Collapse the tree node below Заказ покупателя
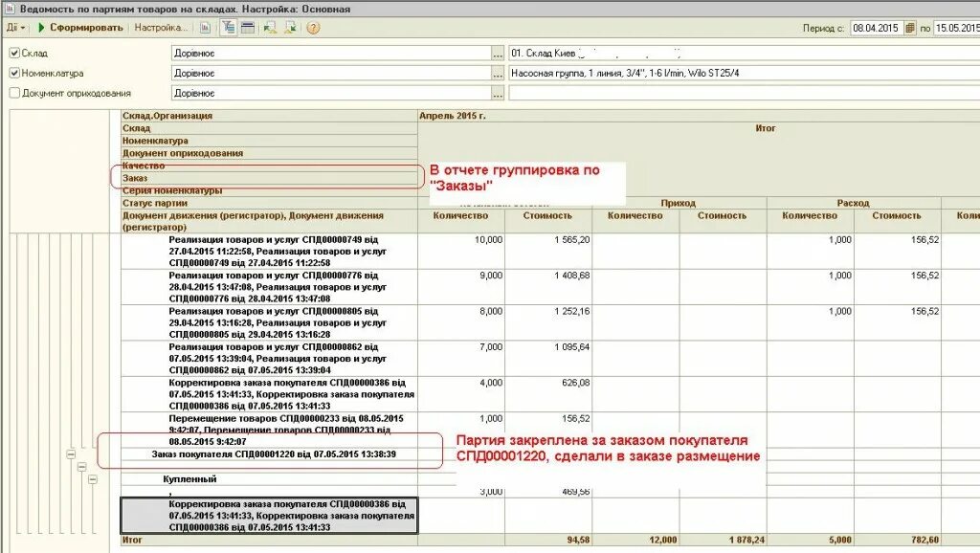The image size is (980, 553). pyautogui.click(x=82, y=467)
